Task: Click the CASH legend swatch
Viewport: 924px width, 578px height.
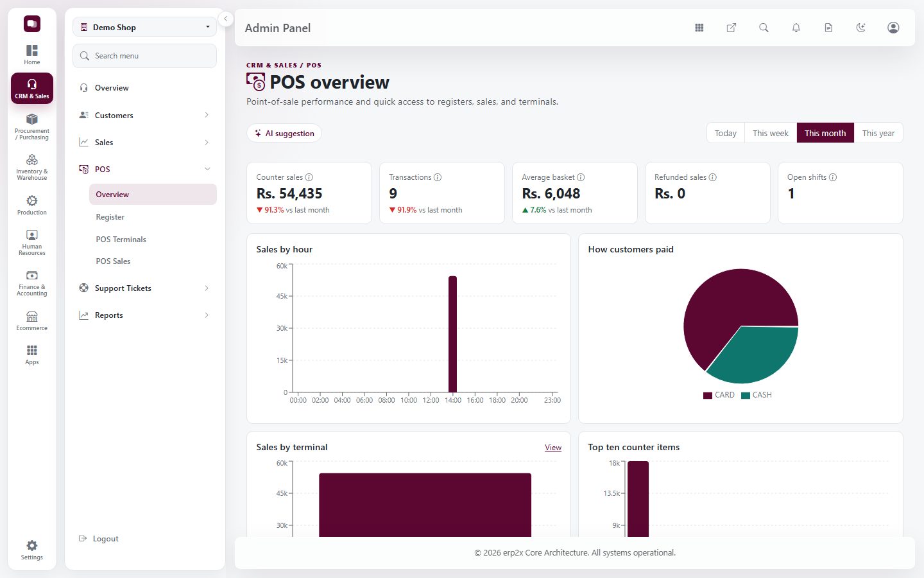Action: (x=746, y=396)
